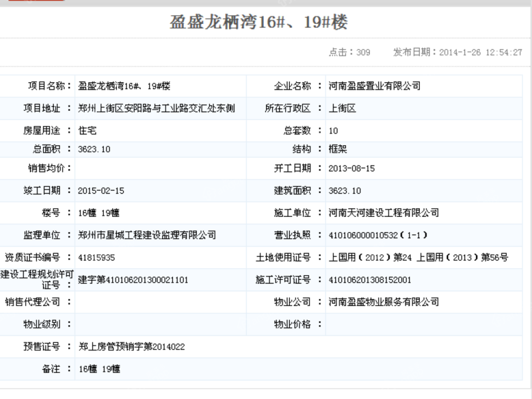This screenshot has height=399, width=532.
Task: Select address 郑州上街区安阳路与工业路交汇处东侧
Action: pyautogui.click(x=156, y=108)
